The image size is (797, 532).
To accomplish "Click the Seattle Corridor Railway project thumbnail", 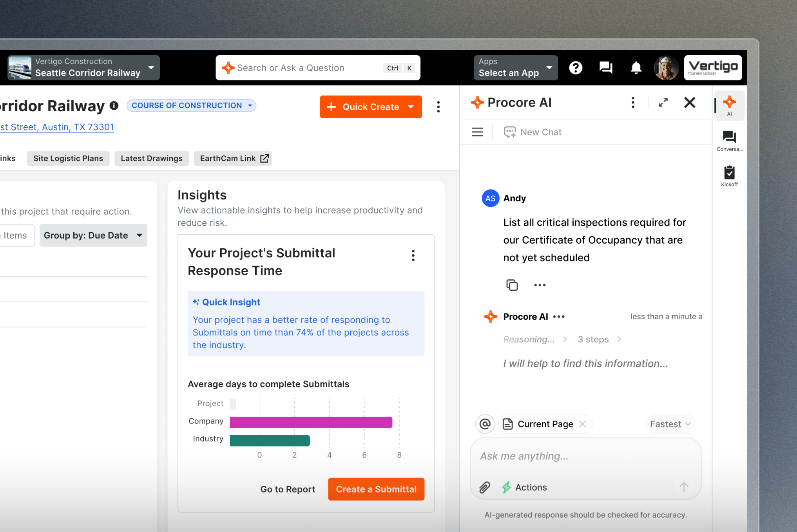I will [x=20, y=68].
